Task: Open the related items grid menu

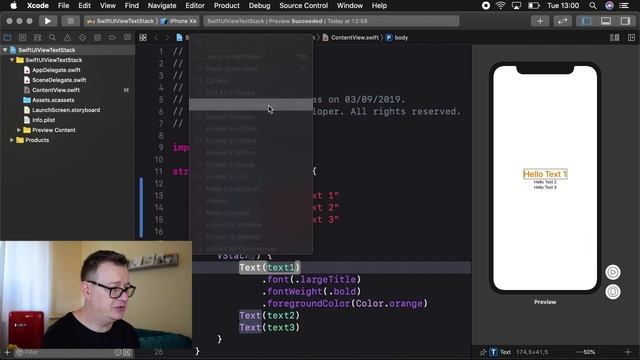Action: pyautogui.click(x=143, y=38)
